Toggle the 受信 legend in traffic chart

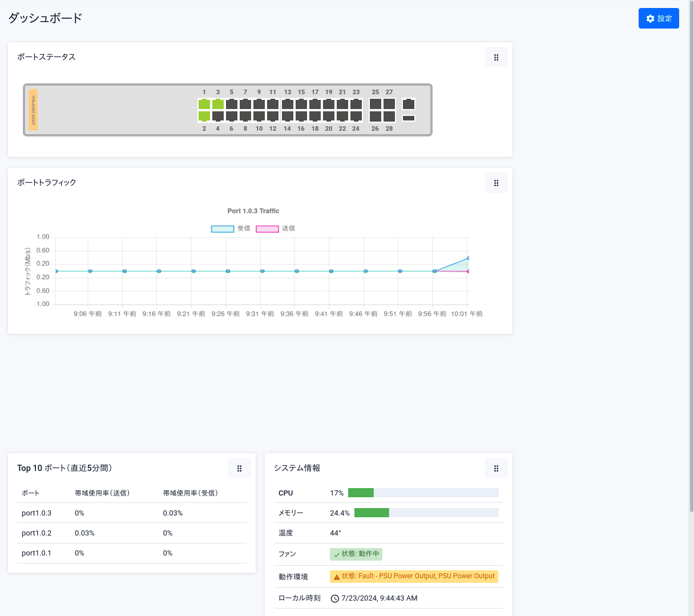(231, 228)
